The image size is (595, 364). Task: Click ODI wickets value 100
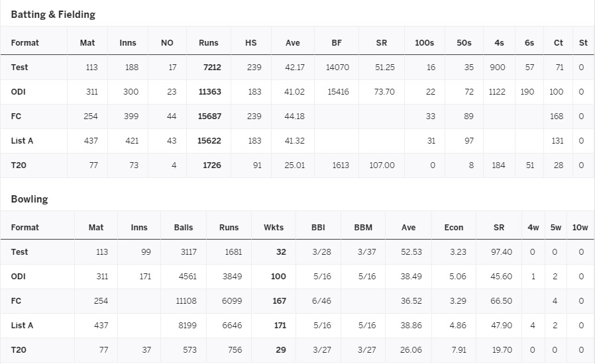pyautogui.click(x=278, y=277)
